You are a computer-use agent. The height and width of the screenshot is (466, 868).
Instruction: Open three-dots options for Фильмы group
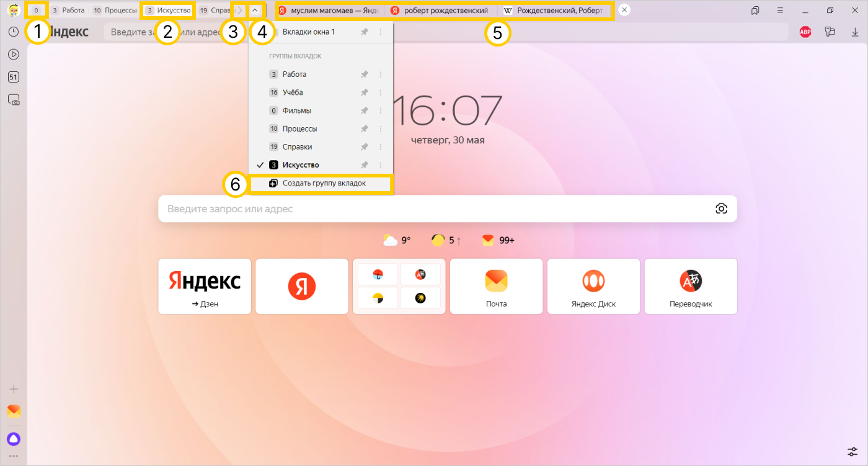pos(381,110)
